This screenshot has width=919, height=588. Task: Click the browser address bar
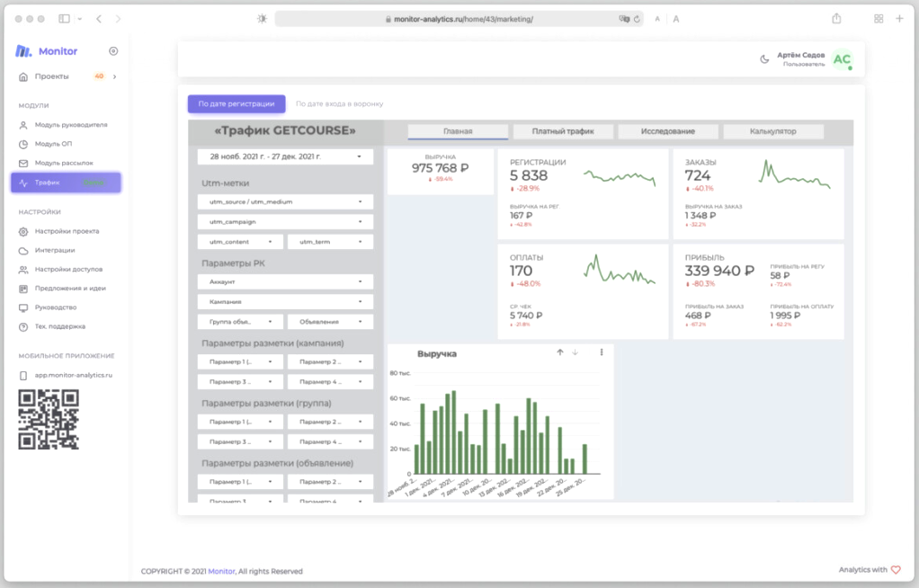[x=459, y=19]
